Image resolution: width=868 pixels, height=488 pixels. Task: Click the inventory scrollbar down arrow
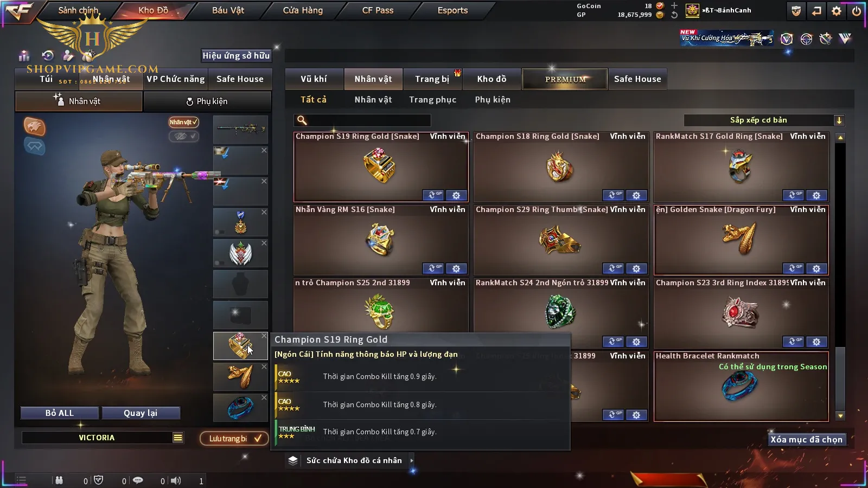(x=840, y=416)
